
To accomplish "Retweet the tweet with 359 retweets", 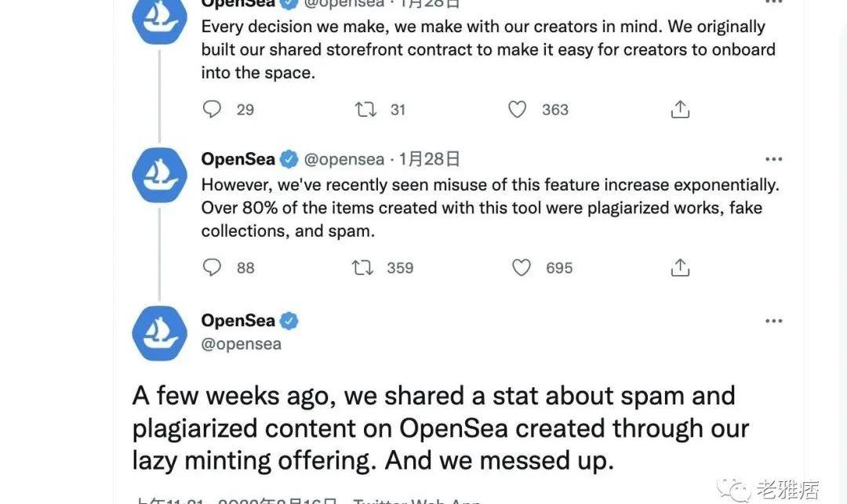I will coord(362,267).
